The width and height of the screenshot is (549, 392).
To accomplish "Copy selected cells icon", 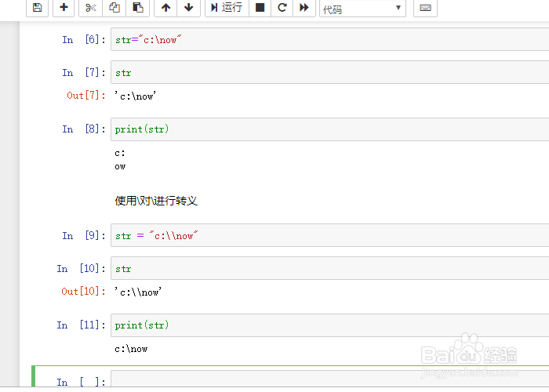I will point(115,7).
